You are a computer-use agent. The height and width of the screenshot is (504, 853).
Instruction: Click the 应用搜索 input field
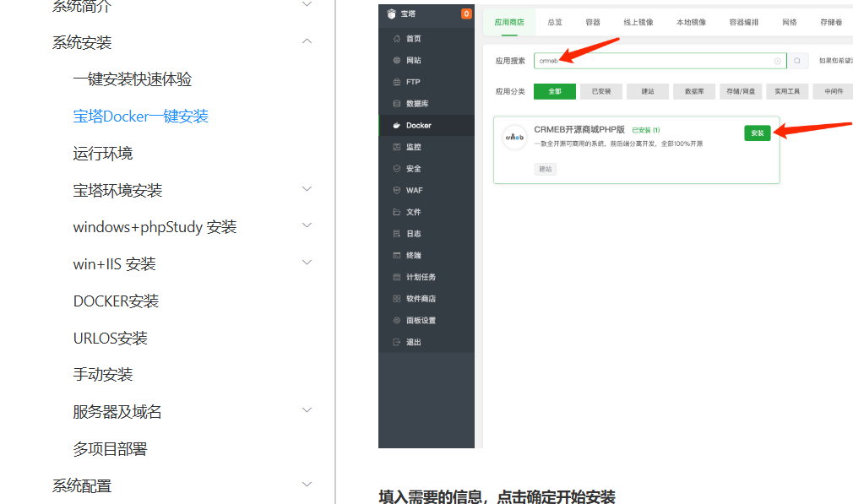tap(660, 61)
